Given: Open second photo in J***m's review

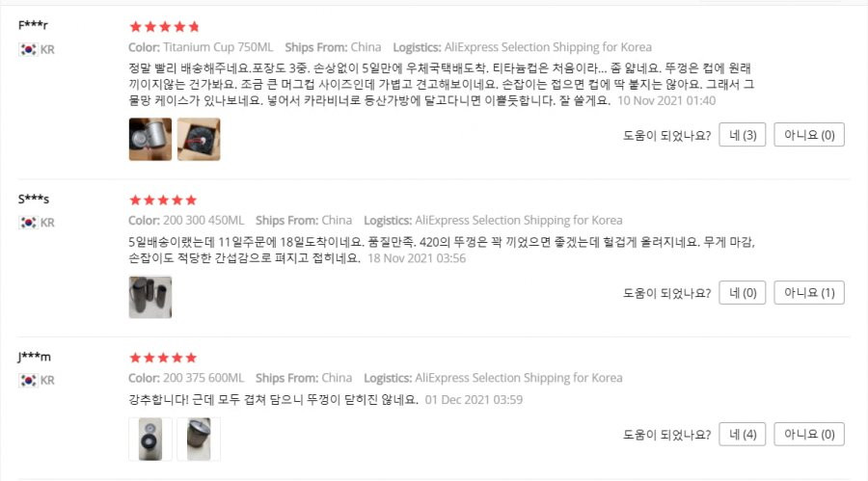Looking at the screenshot, I should point(199,439).
